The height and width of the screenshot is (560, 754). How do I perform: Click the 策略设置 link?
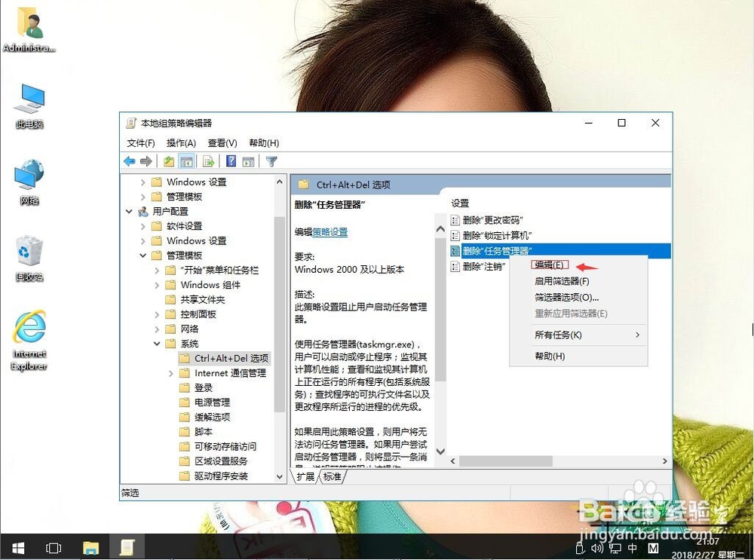(x=330, y=232)
